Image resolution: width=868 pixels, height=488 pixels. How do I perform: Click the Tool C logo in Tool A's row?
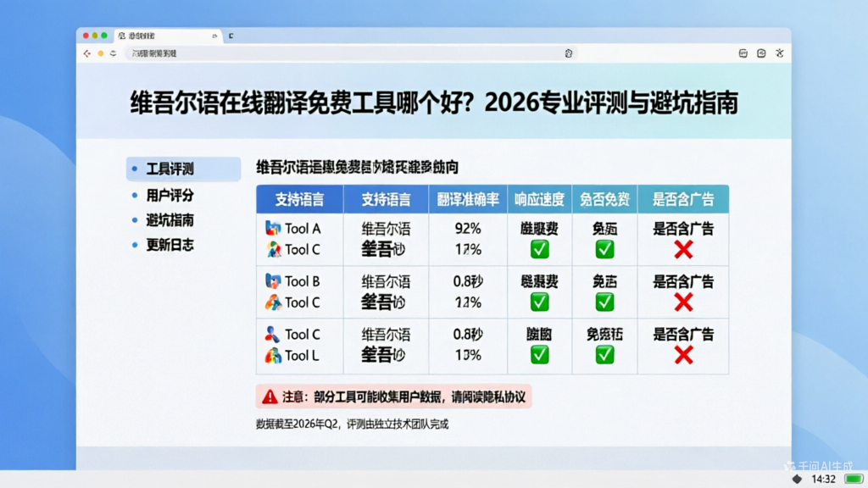coord(273,250)
